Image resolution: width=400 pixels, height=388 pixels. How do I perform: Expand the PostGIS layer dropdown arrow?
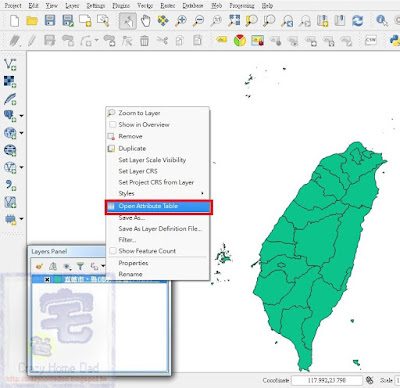coord(21,116)
